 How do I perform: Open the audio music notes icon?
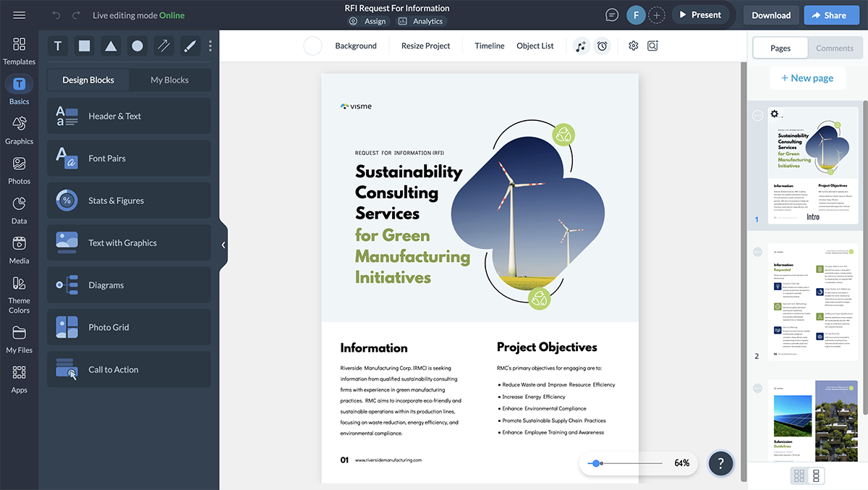coord(581,46)
